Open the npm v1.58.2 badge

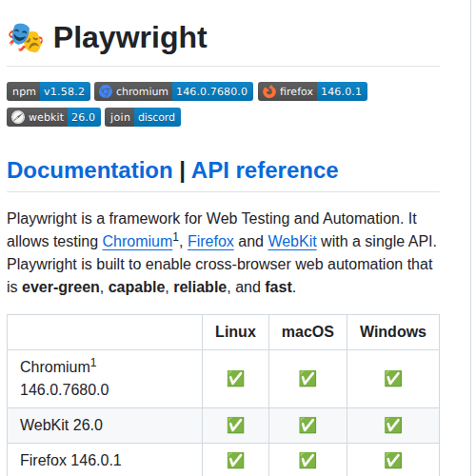tap(49, 91)
